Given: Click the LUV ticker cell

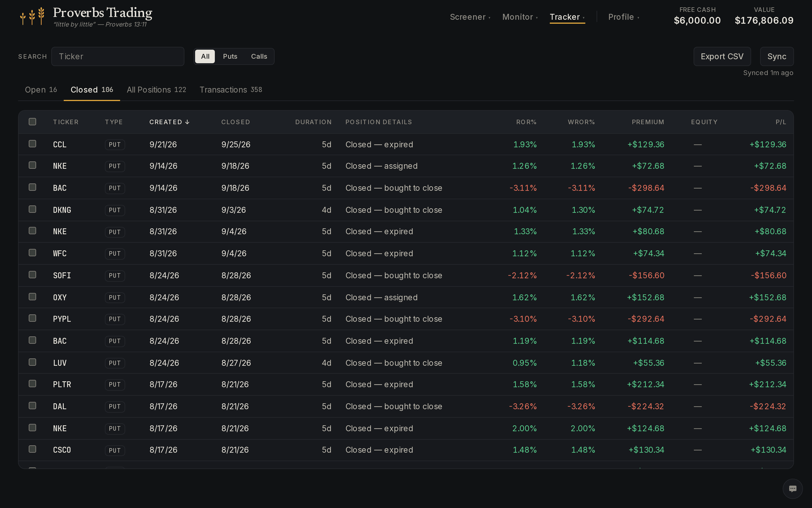Looking at the screenshot, I should 60,363.
